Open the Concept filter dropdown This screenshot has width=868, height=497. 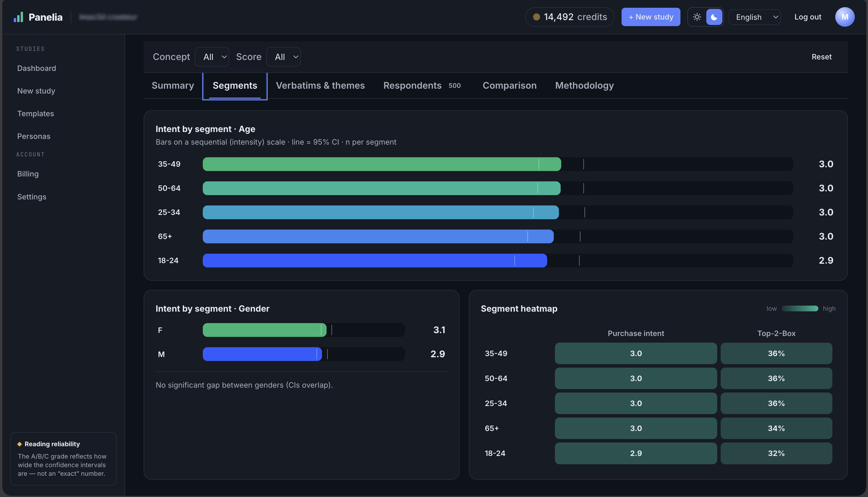coord(212,57)
